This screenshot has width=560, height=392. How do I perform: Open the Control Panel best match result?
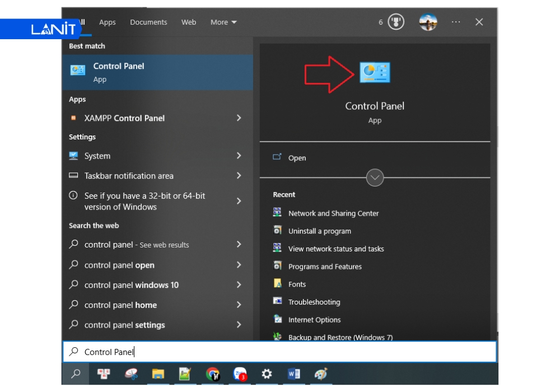[x=157, y=72]
